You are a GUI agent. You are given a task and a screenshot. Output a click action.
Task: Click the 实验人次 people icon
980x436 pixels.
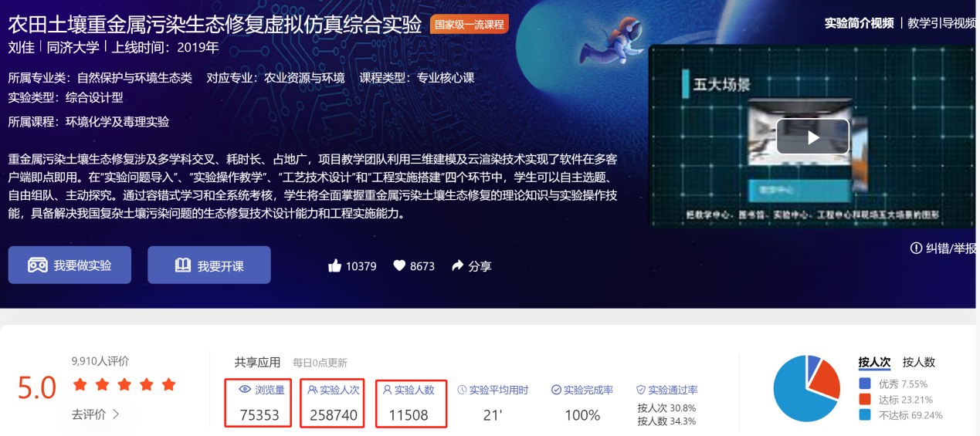tap(313, 390)
